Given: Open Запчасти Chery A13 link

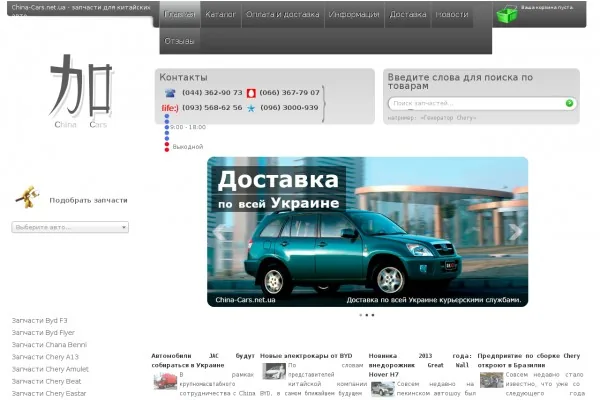Looking at the screenshot, I should pyautogui.click(x=45, y=357).
